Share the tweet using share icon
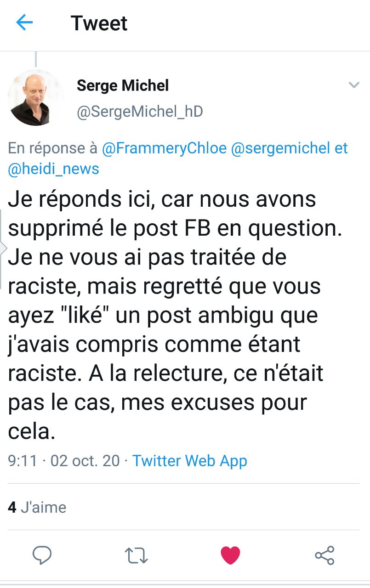370x588 pixels. 324,555
